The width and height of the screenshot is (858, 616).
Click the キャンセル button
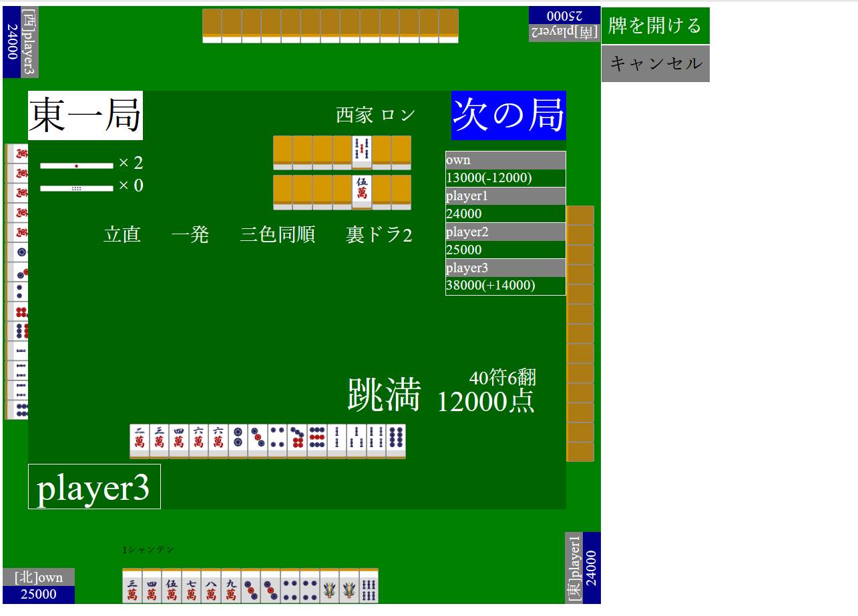coord(655,63)
